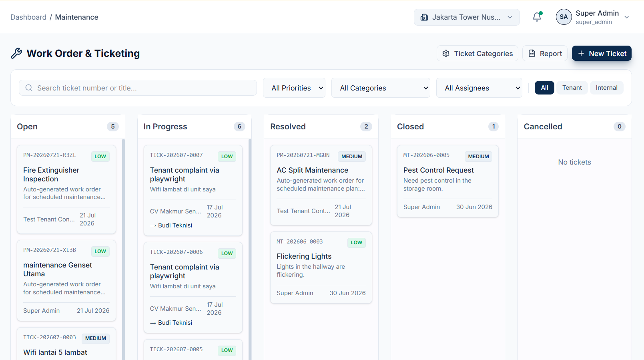Expand the Super Admin account menu chevron

tap(627, 17)
